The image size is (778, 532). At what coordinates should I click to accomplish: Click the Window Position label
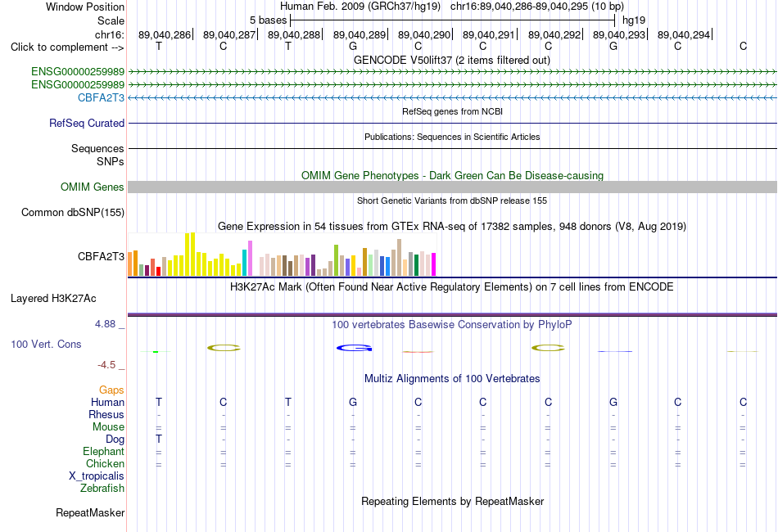[85, 7]
